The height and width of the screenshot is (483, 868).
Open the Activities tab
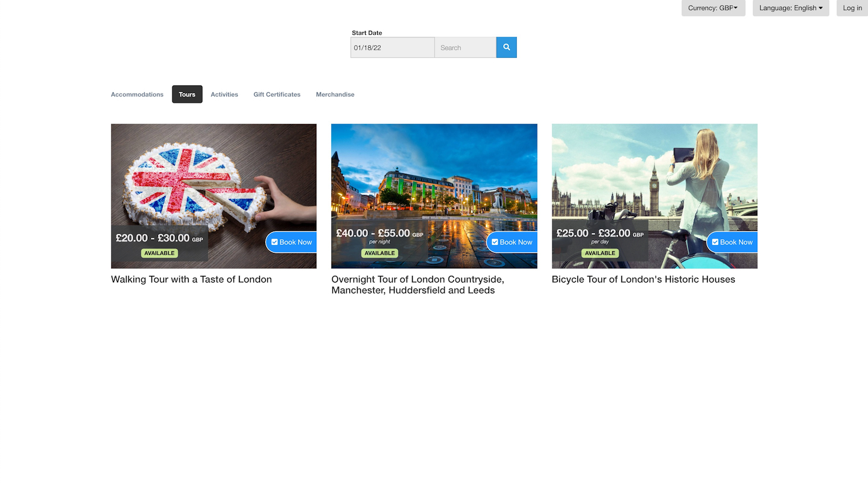click(x=224, y=94)
